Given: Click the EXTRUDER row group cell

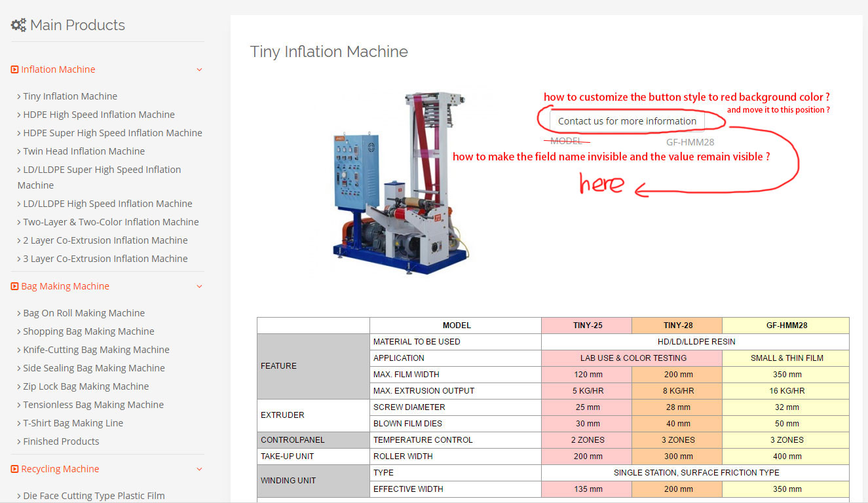Looking at the screenshot, I should pos(314,415).
